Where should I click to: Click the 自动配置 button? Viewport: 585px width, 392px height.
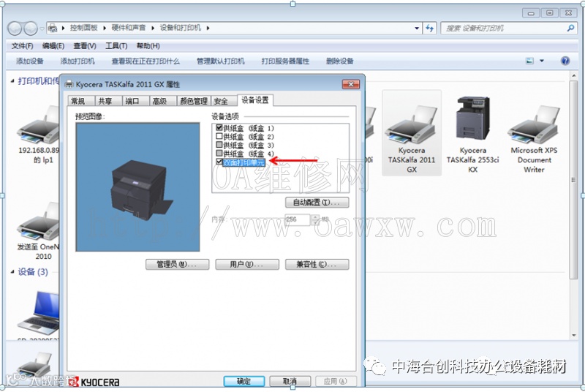[x=317, y=203]
